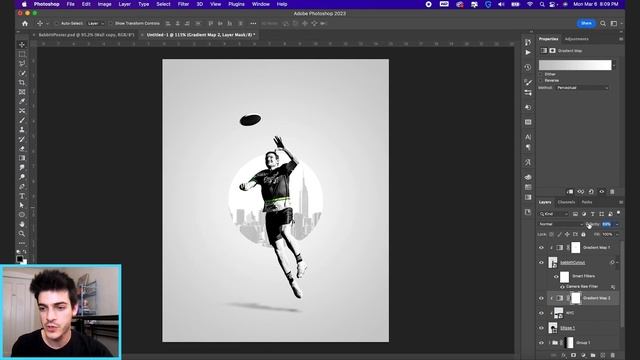Image resolution: width=640 pixels, height=360 pixels.
Task: Lock all layer attributes icon
Action: pos(583,234)
